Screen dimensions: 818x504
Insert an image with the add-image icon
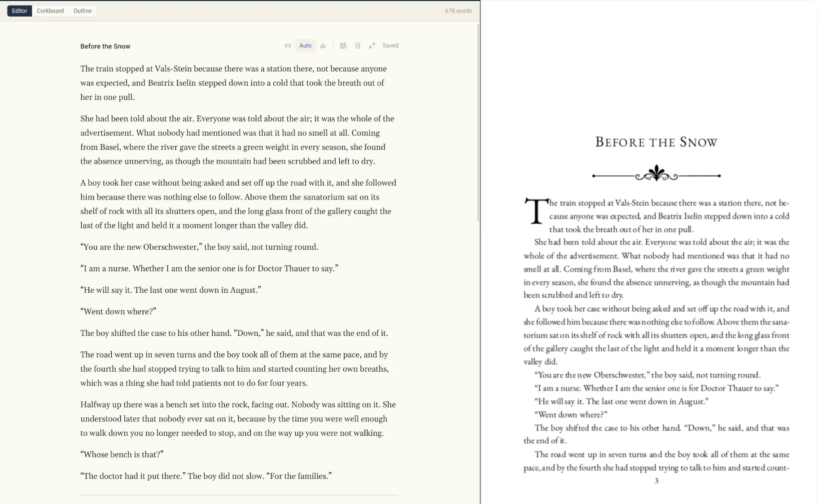click(x=343, y=46)
